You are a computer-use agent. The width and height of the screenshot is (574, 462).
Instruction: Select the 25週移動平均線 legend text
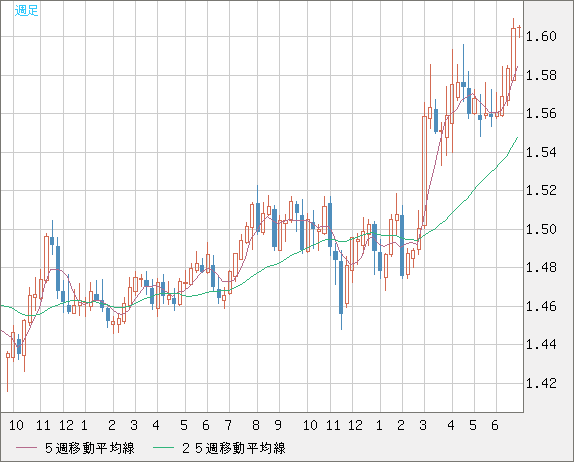pyautogui.click(x=234, y=448)
